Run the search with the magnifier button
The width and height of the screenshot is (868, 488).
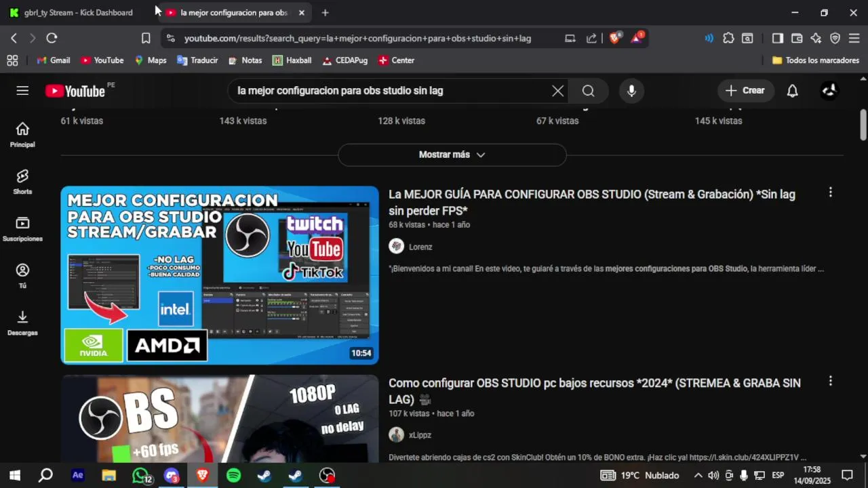tap(588, 91)
